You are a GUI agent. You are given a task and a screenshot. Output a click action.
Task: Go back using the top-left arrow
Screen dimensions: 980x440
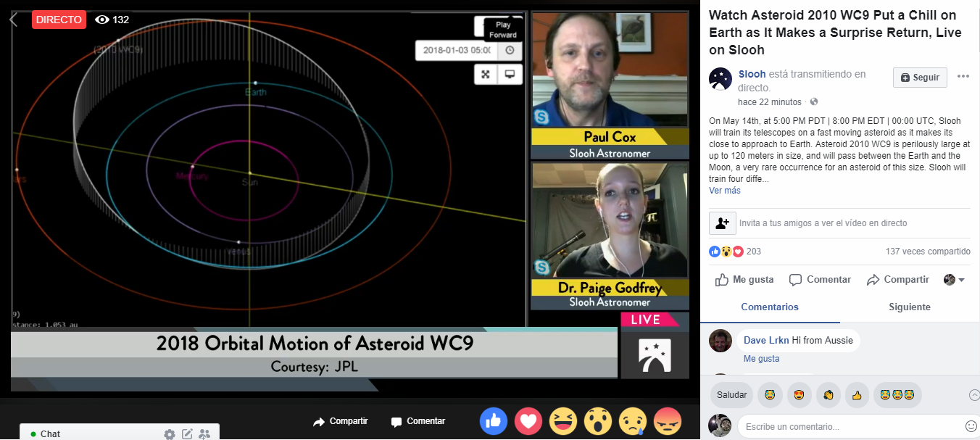(14, 20)
